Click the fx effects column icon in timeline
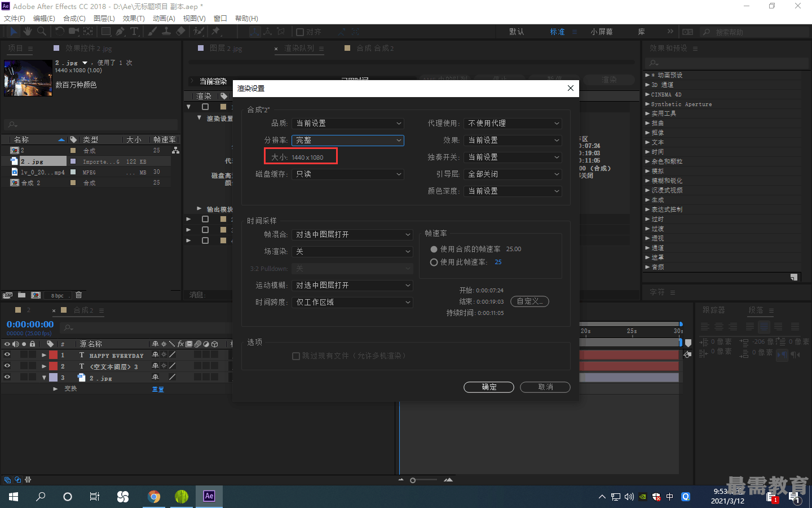This screenshot has width=812, height=508. (x=180, y=344)
